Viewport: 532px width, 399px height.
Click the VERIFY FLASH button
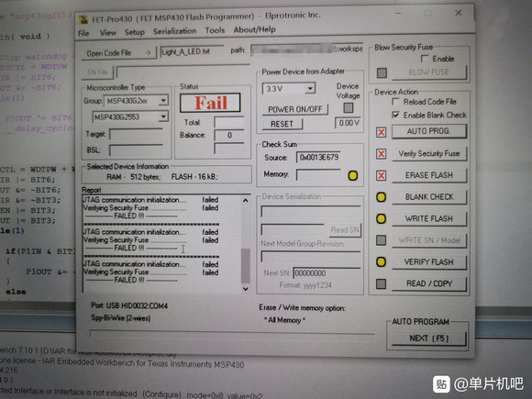click(x=429, y=262)
